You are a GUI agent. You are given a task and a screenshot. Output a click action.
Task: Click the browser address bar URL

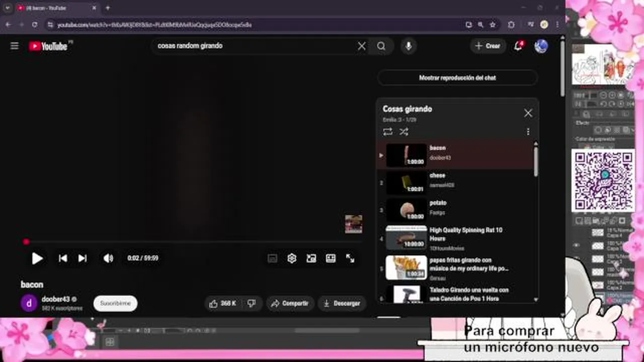pos(154,25)
